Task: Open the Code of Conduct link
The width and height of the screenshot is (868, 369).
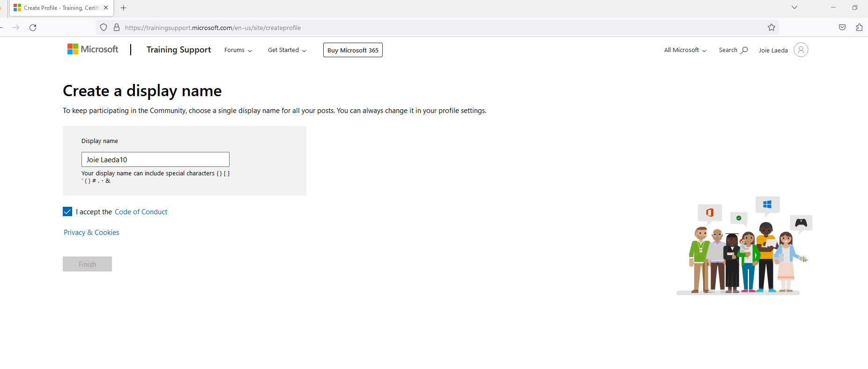Action: [x=141, y=212]
